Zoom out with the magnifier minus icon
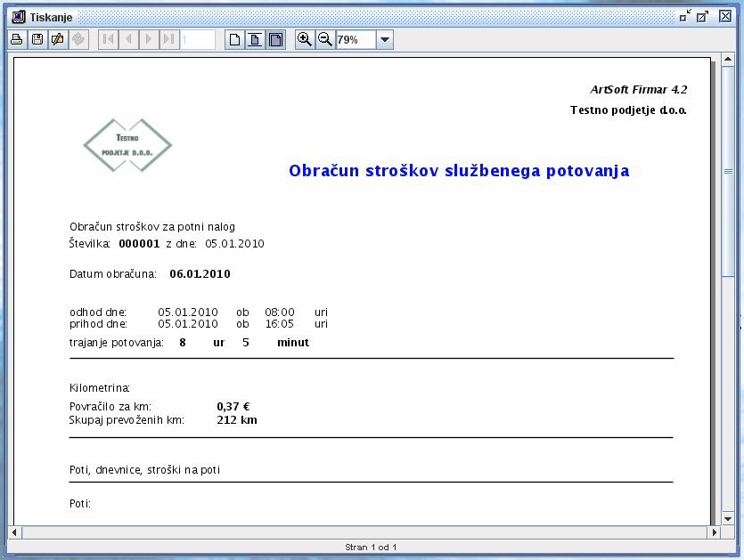744x560 pixels. point(325,40)
